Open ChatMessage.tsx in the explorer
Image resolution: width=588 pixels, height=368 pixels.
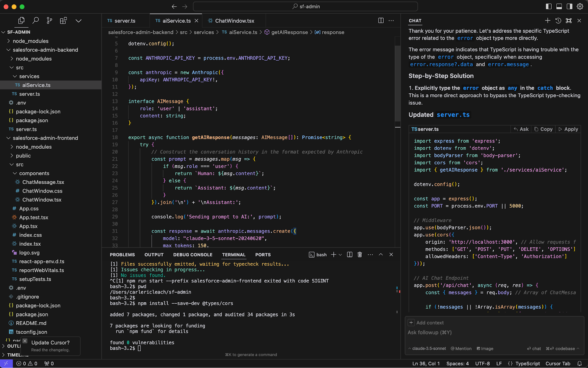point(51,182)
